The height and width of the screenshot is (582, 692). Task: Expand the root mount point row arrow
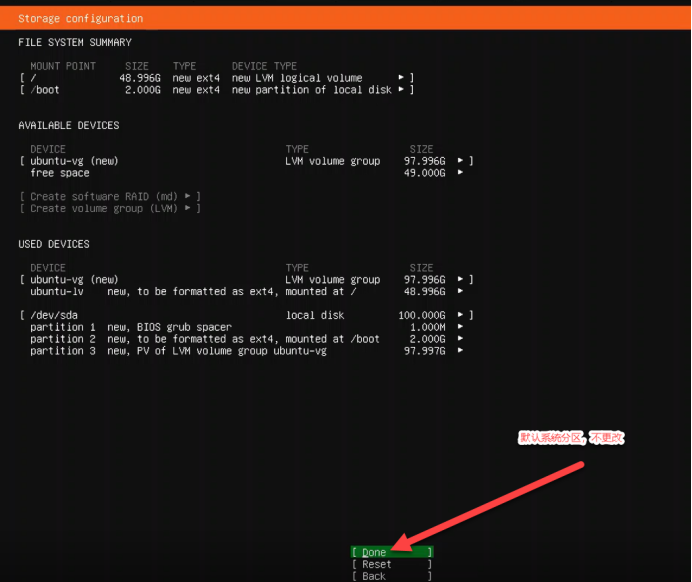click(401, 78)
